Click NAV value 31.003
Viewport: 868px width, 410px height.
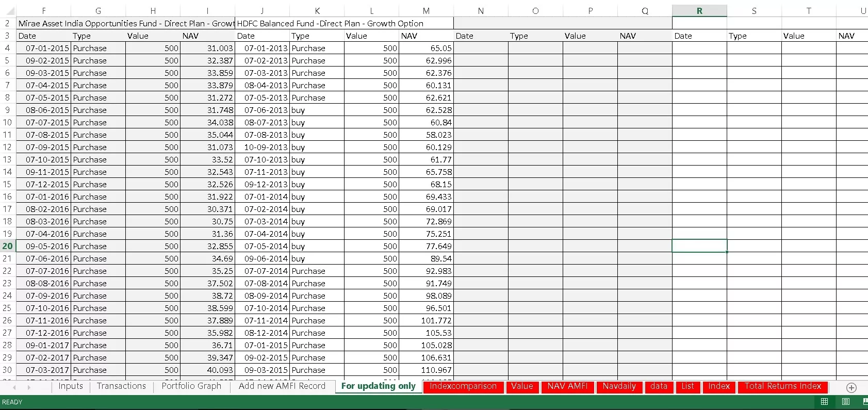(x=207, y=48)
